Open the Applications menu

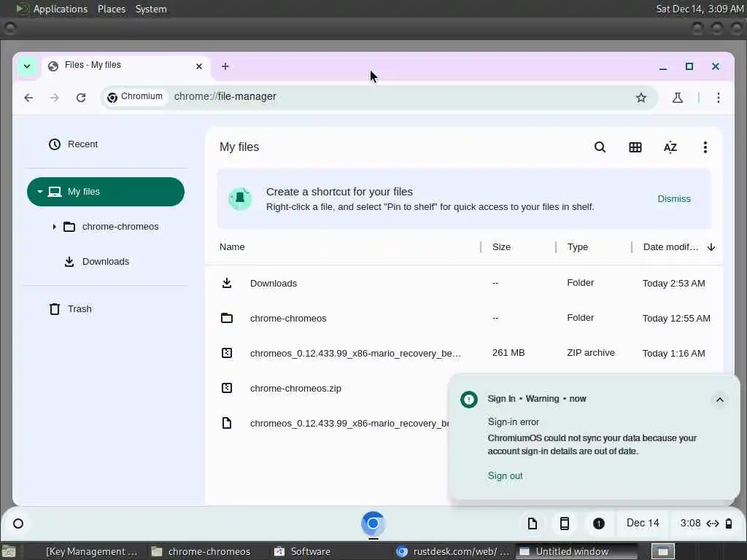tap(60, 9)
